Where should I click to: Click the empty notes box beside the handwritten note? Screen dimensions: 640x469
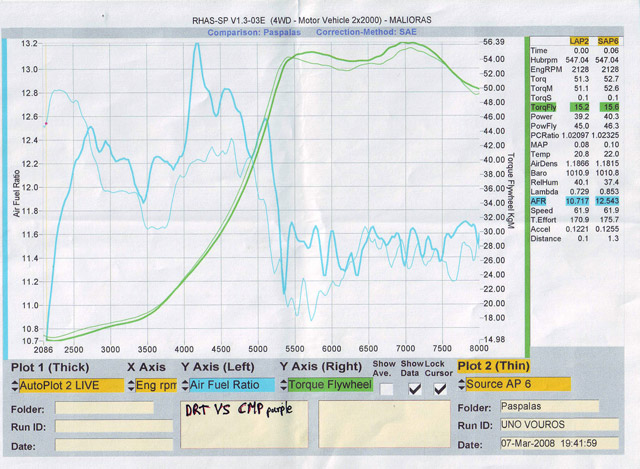384,424
